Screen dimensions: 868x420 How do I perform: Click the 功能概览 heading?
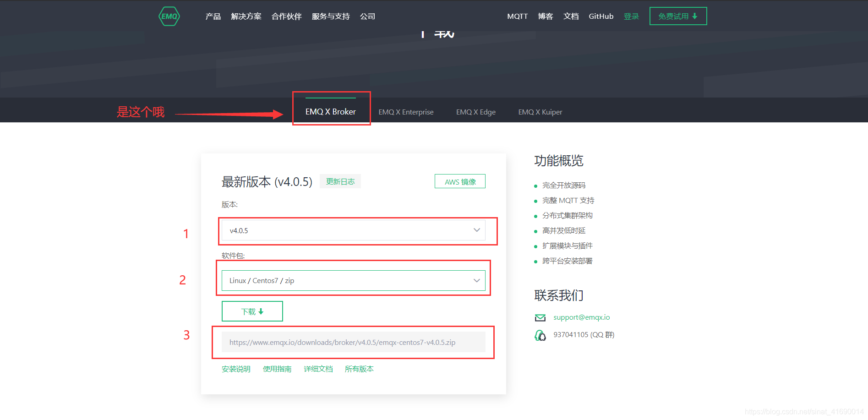point(559,161)
